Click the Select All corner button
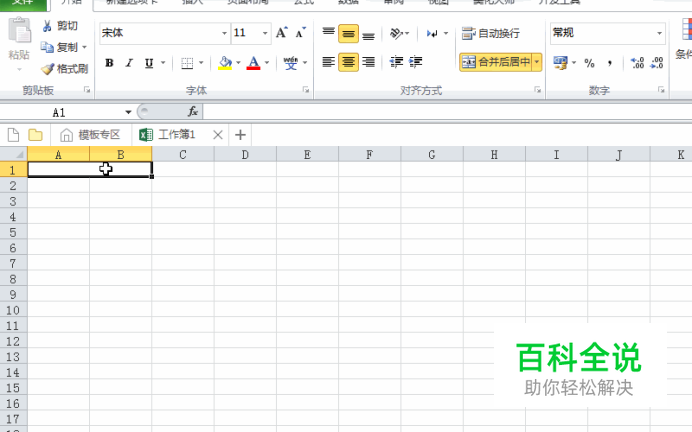Screen dimensions: 692x432 [x=14, y=154]
